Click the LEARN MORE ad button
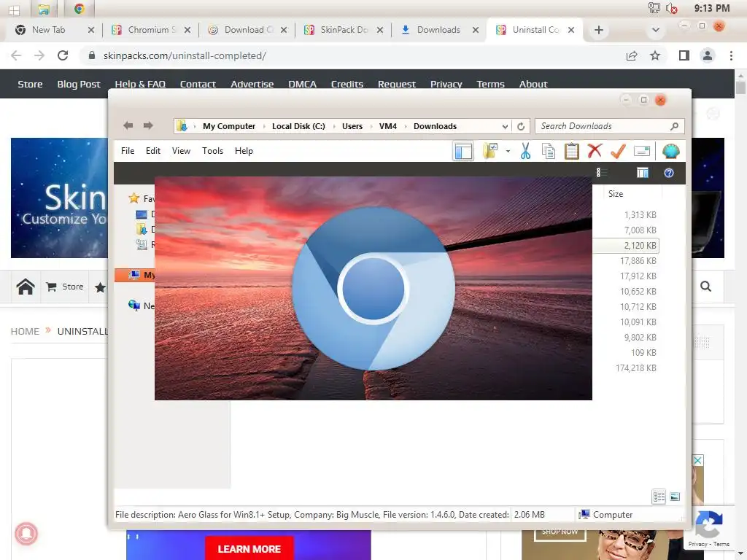 [249, 548]
